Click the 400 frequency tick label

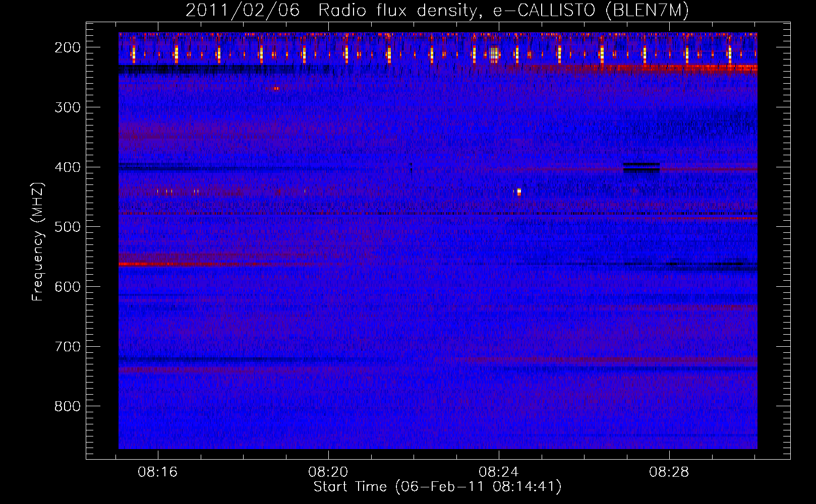tap(67, 167)
